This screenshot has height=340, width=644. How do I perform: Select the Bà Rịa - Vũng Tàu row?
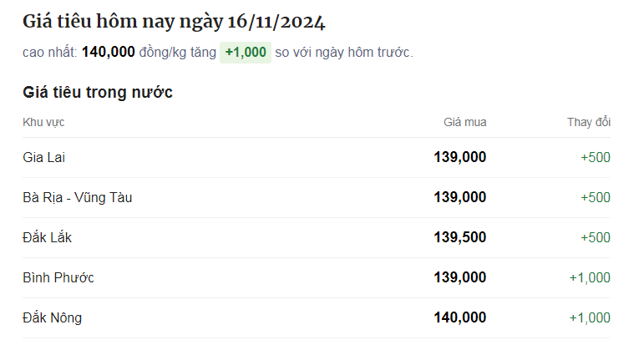click(317, 197)
